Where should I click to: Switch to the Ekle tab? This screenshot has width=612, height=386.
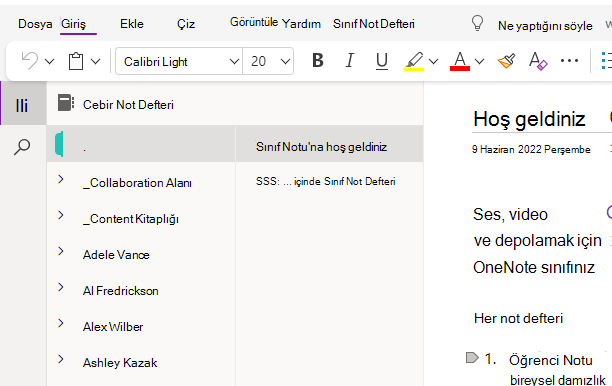[132, 24]
